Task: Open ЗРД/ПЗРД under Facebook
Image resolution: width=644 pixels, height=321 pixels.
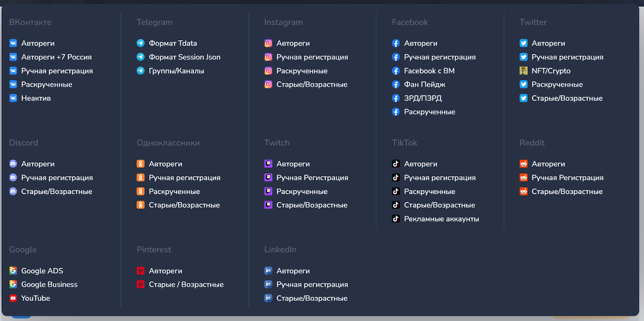Action: (423, 98)
